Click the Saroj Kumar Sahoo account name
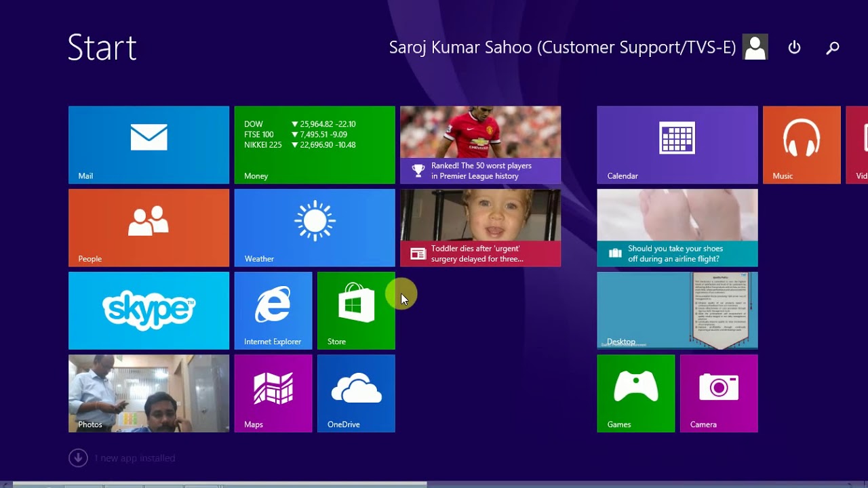The image size is (868, 488). pos(562,47)
